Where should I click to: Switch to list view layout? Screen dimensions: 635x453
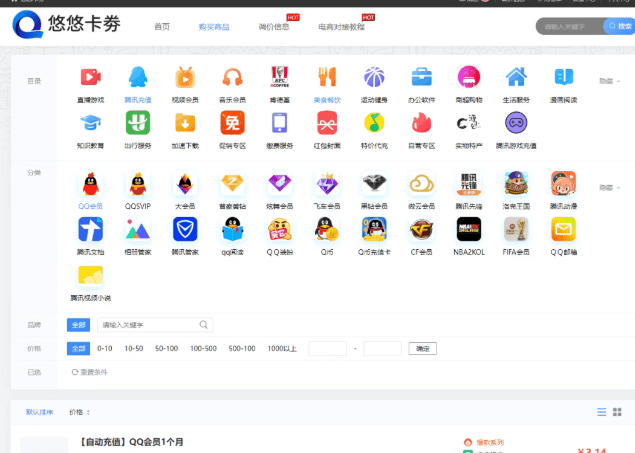pos(601,412)
